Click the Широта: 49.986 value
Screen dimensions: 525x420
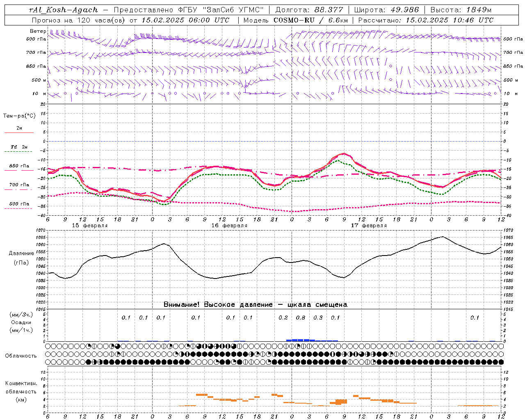click(x=386, y=10)
